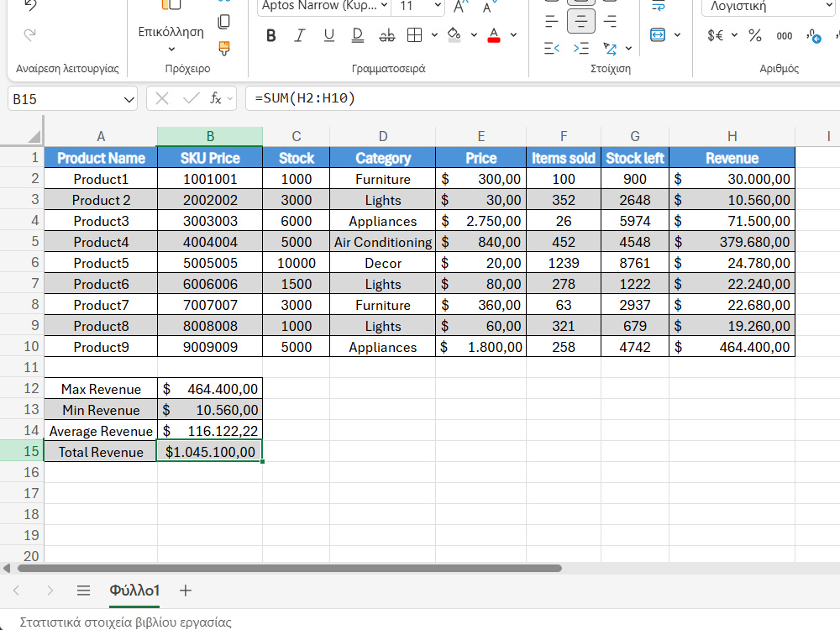Click the Decrease Decimal icon
This screenshot has height=630, width=840.
(813, 36)
